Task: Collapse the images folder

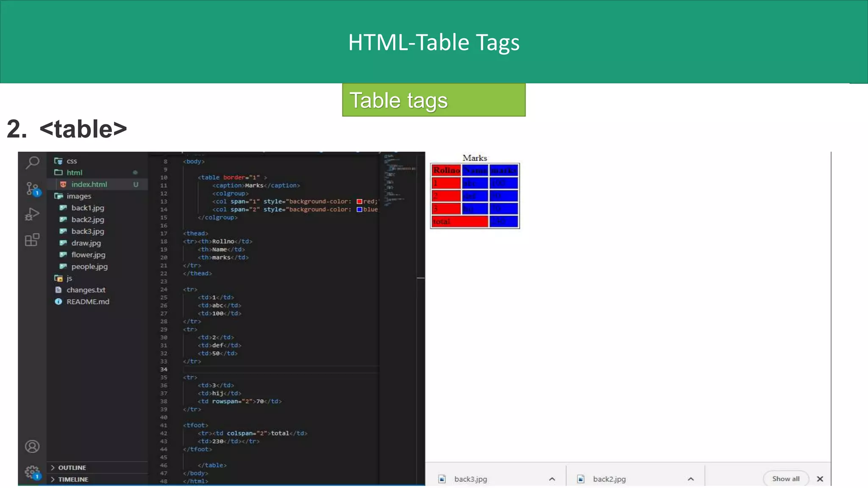Action: pyautogui.click(x=79, y=196)
